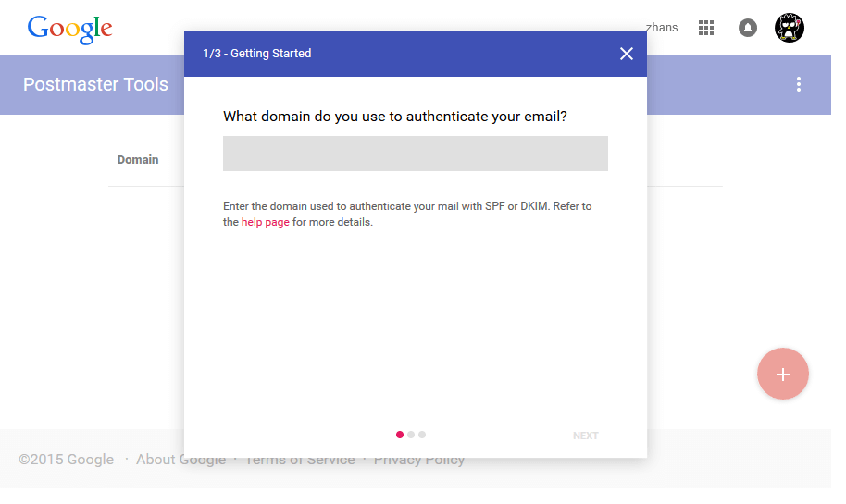Screen dimensions: 846x504
Task: Click the red plus add button
Action: [782, 374]
